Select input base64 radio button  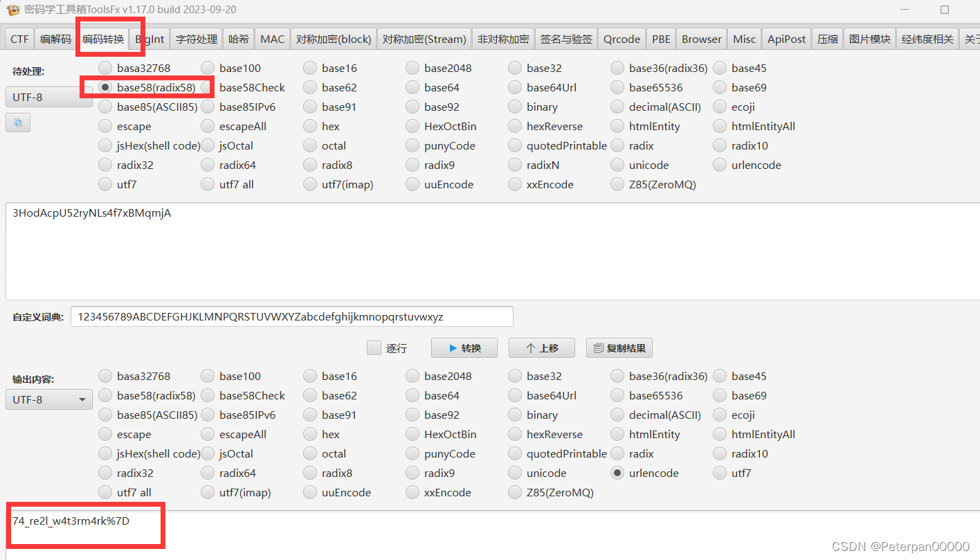pos(412,87)
